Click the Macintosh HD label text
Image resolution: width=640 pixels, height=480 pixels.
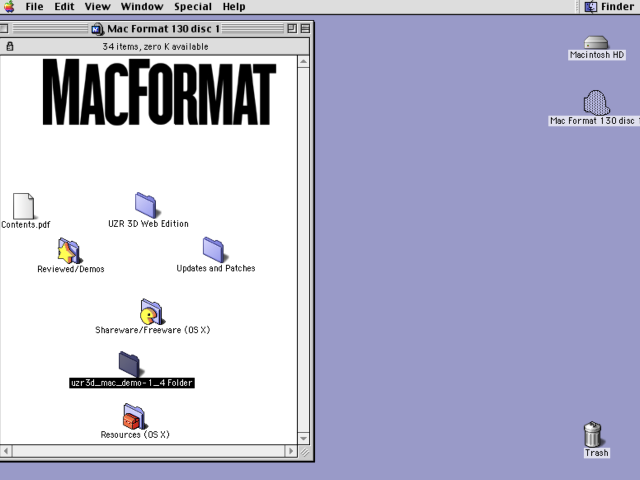coord(597,55)
